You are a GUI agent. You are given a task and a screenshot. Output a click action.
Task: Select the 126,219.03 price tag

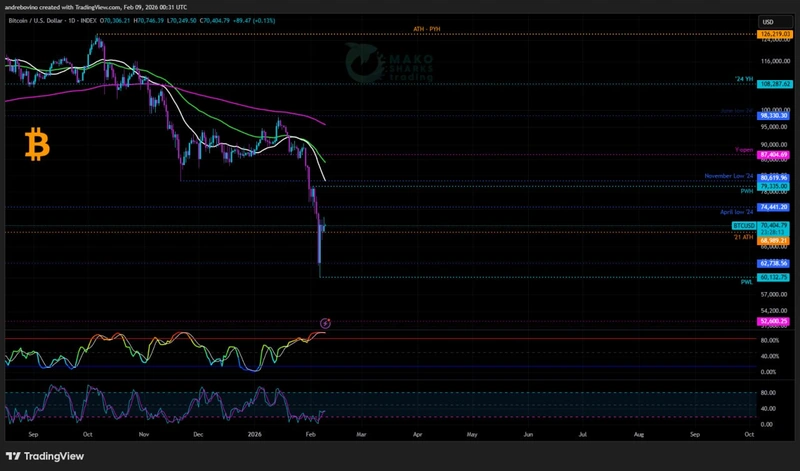coord(775,34)
